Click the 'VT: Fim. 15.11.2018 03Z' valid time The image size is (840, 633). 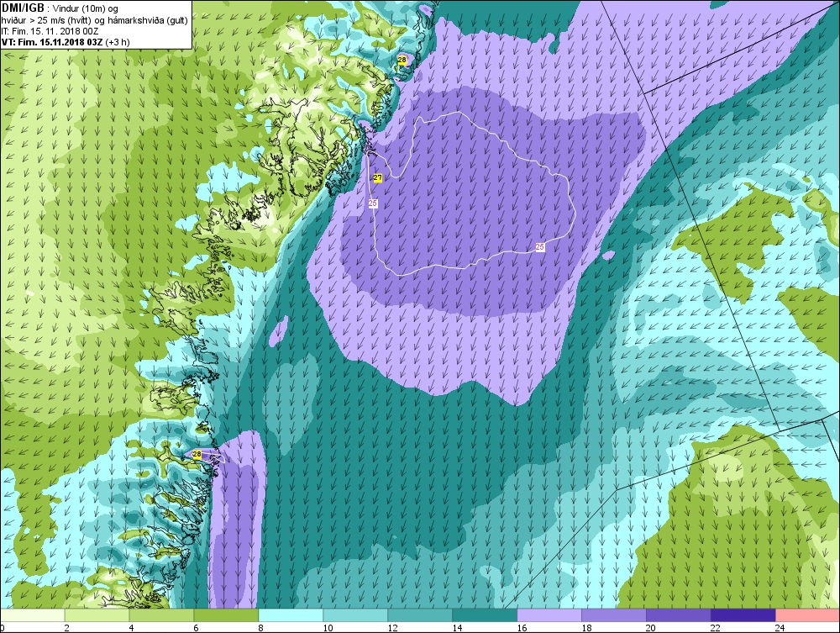tap(52, 42)
